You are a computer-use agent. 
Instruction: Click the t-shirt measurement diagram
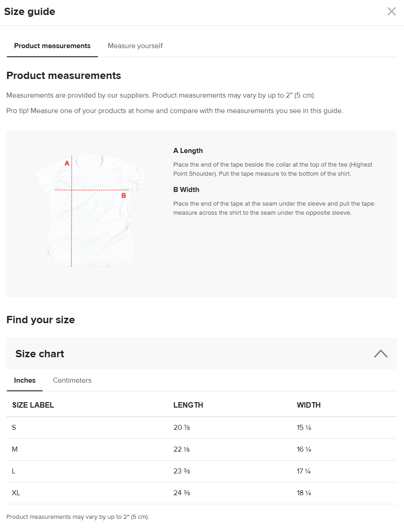(x=90, y=211)
